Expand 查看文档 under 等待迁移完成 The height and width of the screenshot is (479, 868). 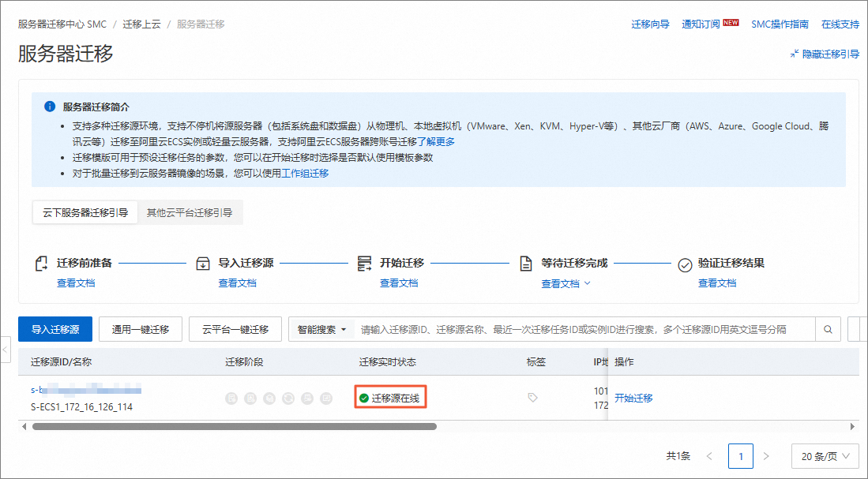(x=566, y=284)
